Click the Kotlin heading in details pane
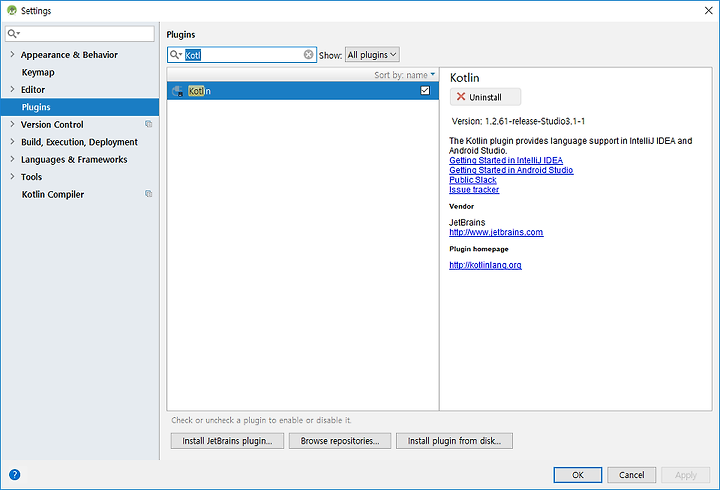Screen dimensions: 720x490 (464, 78)
